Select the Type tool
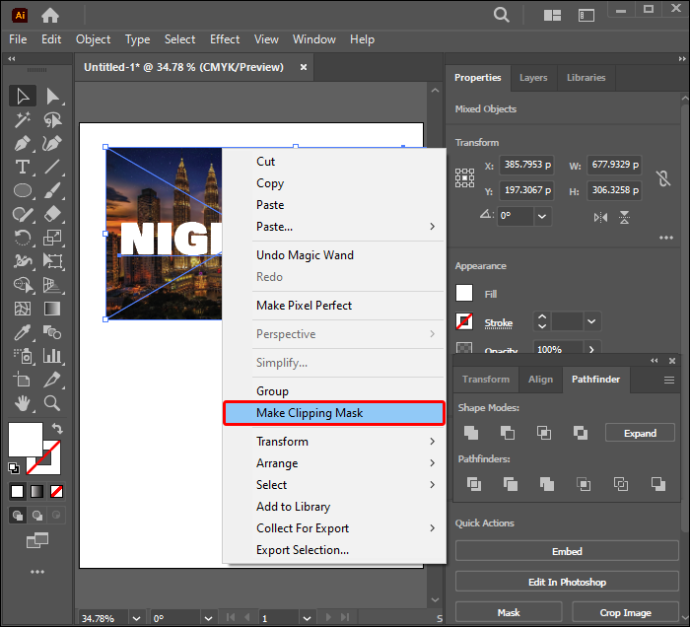 pos(22,167)
